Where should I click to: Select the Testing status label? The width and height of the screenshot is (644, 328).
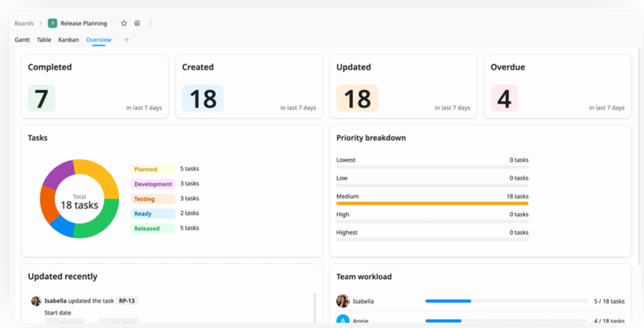153,199
